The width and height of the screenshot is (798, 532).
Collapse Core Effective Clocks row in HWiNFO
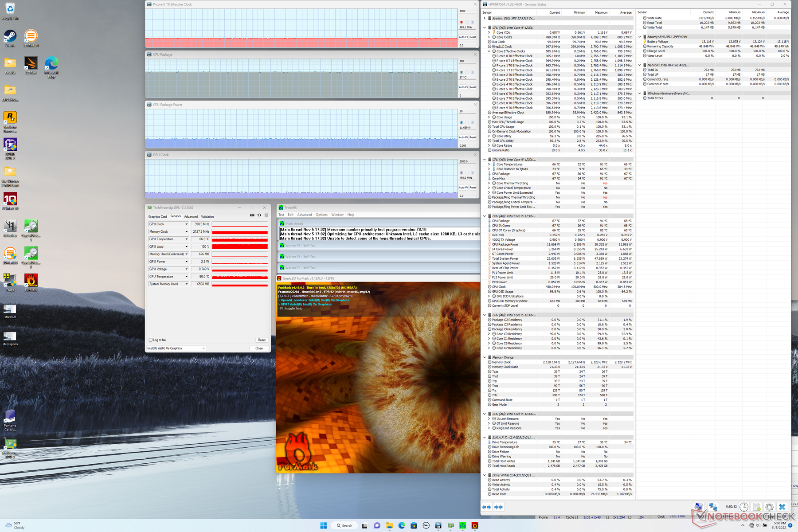489,51
